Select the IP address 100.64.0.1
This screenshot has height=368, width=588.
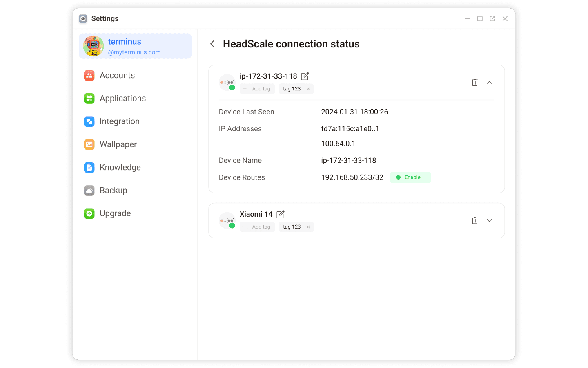pos(338,144)
